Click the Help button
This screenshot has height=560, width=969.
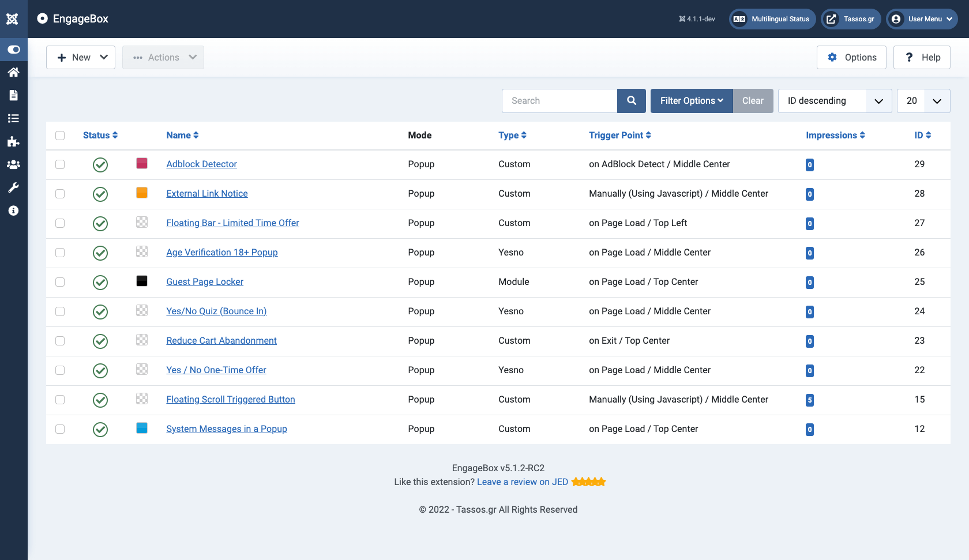pos(922,58)
